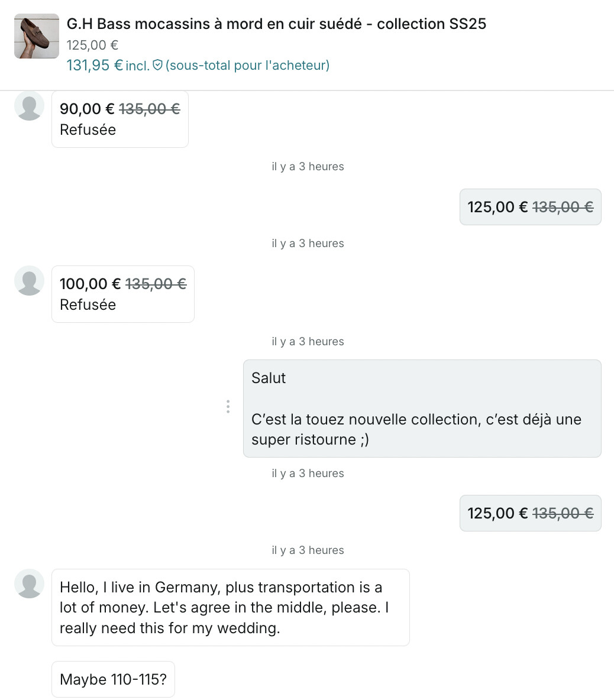614x700 pixels.
Task: Click "Refusée" label under the 90,00 € offer
Action: tap(88, 129)
